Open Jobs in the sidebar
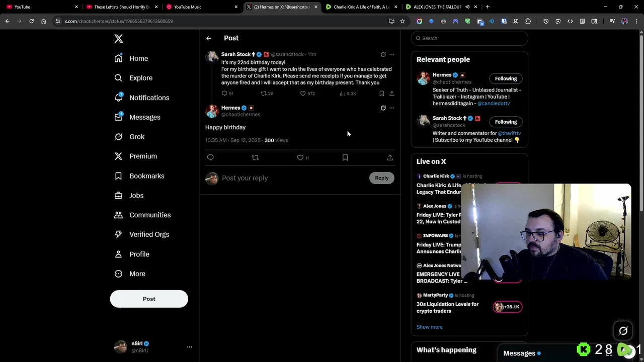The height and width of the screenshot is (362, 644). pyautogui.click(x=129, y=196)
